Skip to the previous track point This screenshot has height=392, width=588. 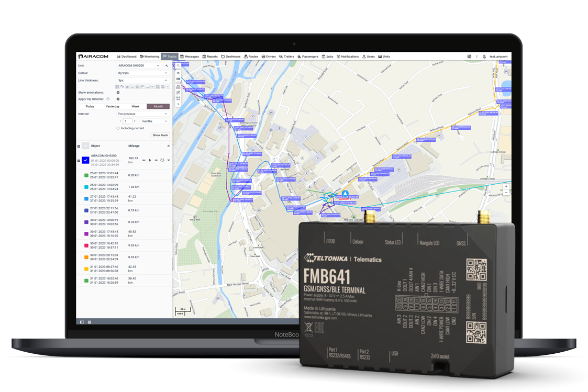pos(143,160)
